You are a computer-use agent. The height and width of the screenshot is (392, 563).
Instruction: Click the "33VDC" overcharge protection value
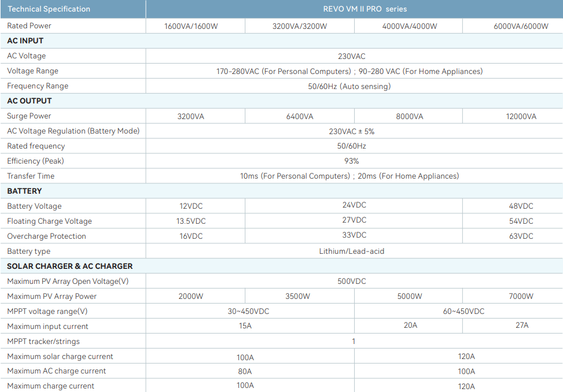pos(354,235)
